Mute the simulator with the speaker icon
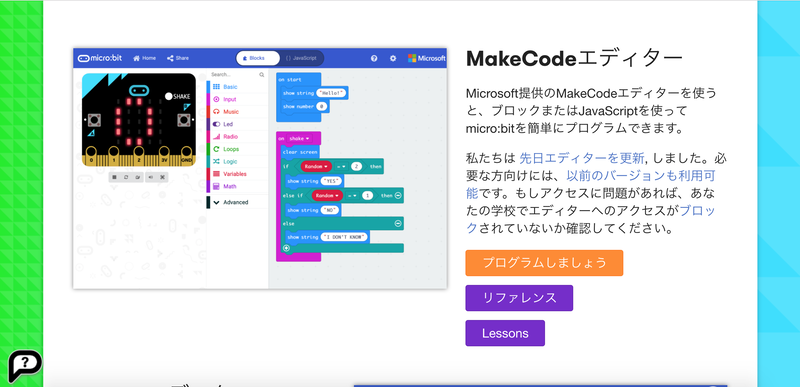This screenshot has height=387, width=800. (151, 177)
